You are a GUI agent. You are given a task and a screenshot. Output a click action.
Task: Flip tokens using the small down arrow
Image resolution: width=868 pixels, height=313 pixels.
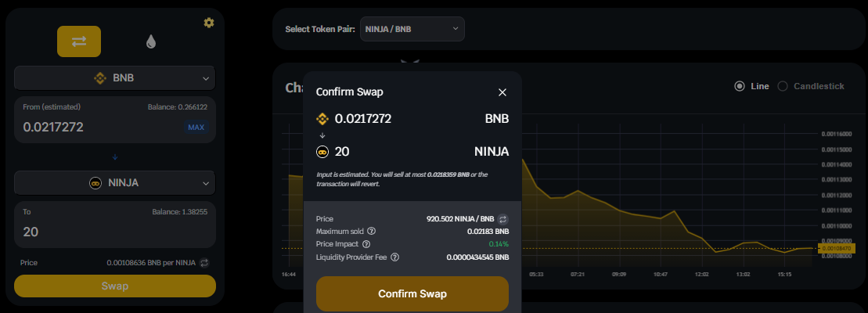115,157
